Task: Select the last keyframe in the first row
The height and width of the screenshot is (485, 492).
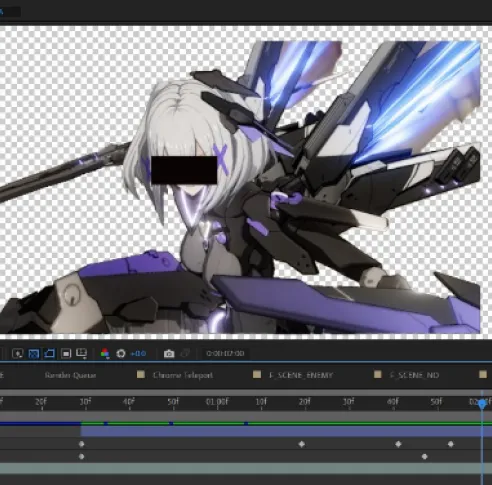Action: coord(451,444)
